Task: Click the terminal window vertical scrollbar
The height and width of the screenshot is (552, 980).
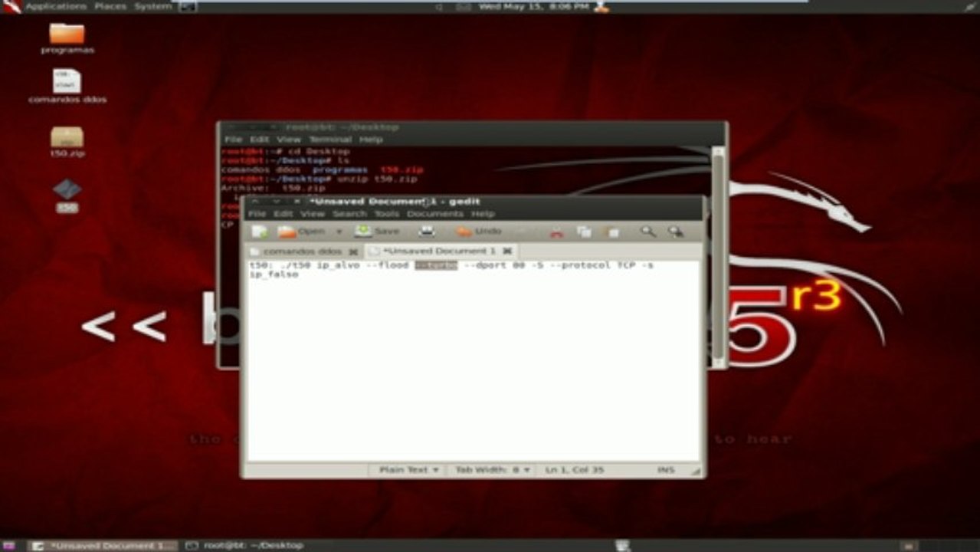Action: (718, 257)
